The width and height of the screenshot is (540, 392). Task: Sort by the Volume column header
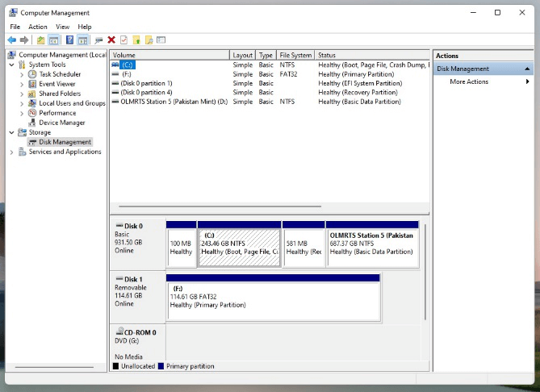point(170,55)
